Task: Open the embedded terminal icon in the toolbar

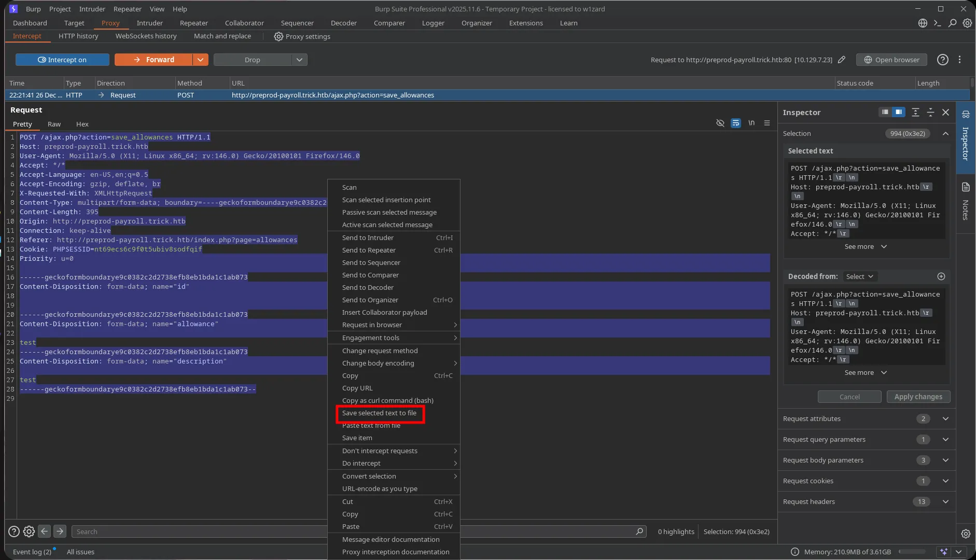Action: 938,23
